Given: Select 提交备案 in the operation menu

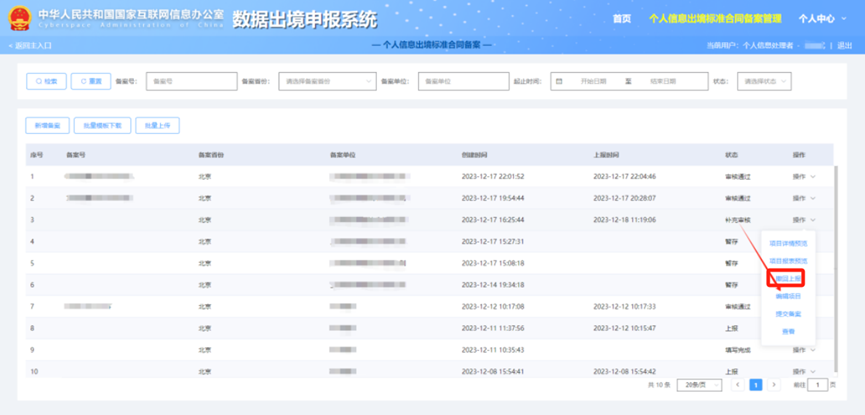Looking at the screenshot, I should tap(788, 314).
